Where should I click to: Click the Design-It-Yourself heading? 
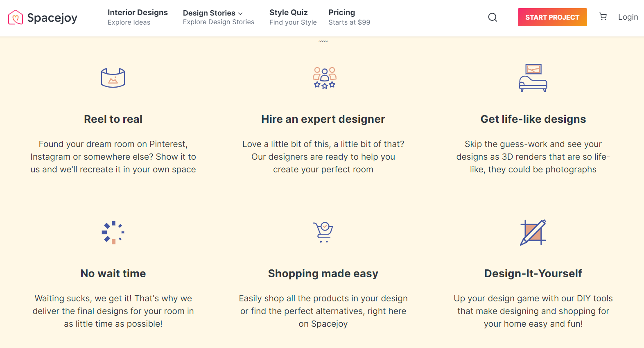click(x=533, y=273)
